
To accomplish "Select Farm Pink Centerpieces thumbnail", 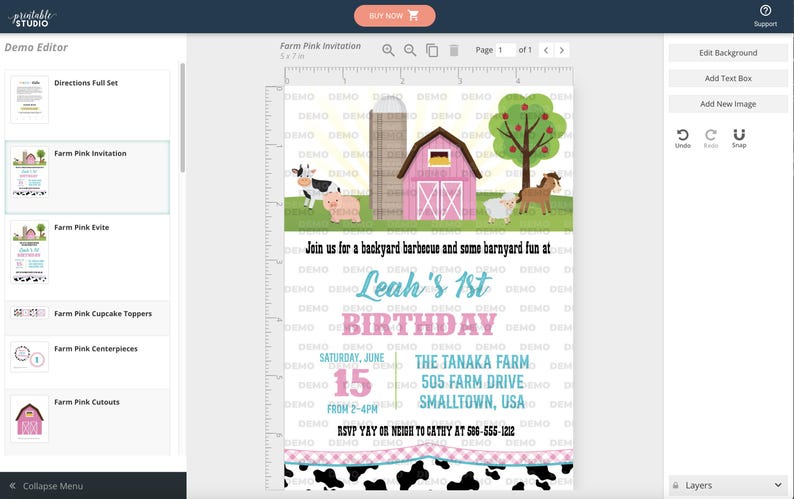I will click(x=29, y=356).
